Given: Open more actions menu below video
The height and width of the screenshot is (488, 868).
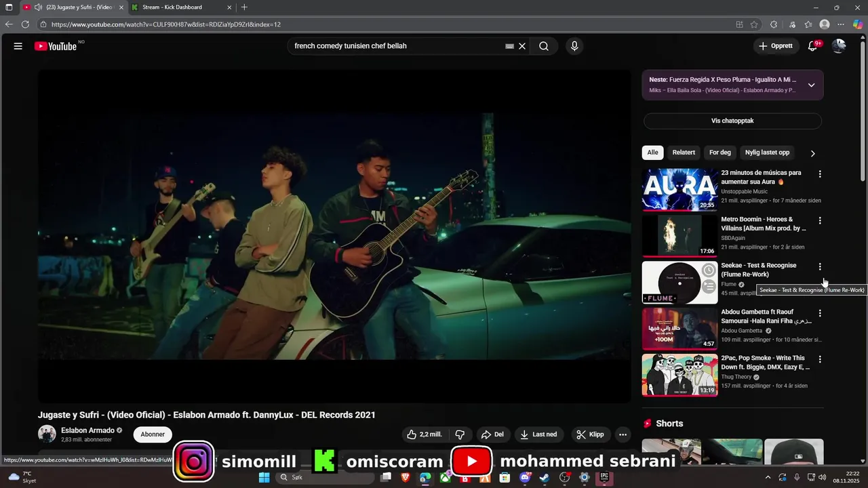Looking at the screenshot, I should click(x=623, y=434).
